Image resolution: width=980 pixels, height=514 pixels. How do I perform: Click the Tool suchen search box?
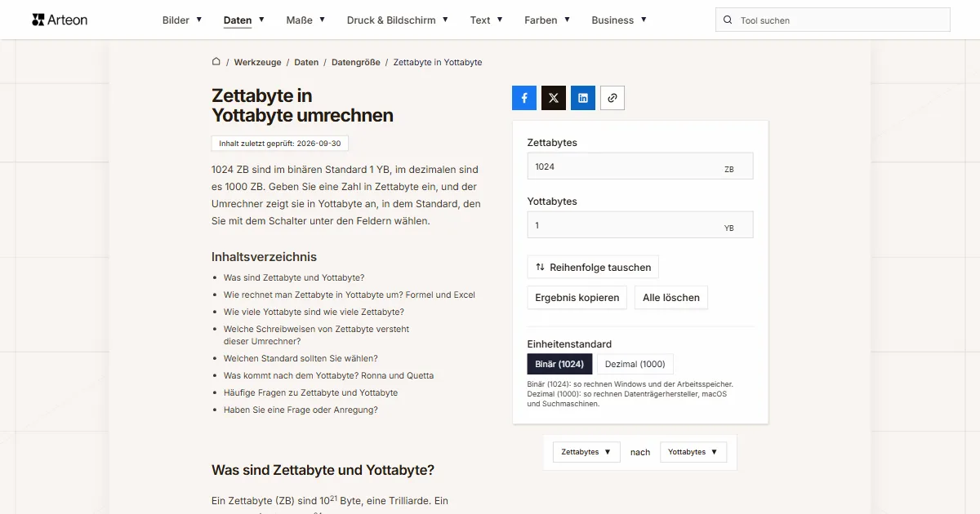pos(833,20)
